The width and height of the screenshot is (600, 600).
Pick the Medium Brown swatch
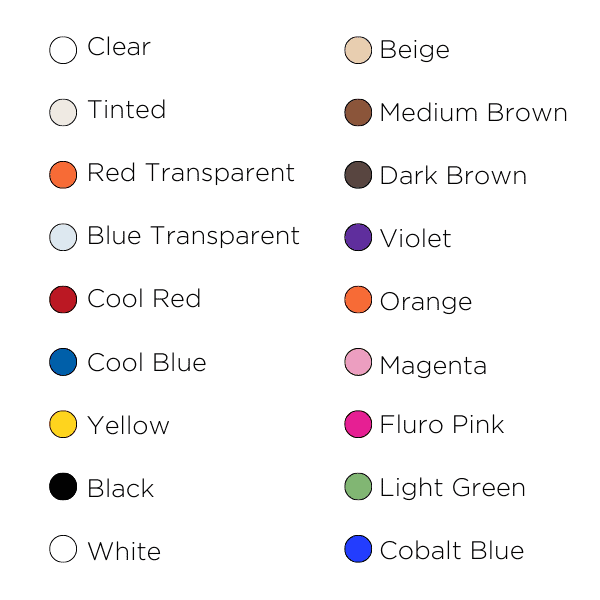(x=358, y=112)
